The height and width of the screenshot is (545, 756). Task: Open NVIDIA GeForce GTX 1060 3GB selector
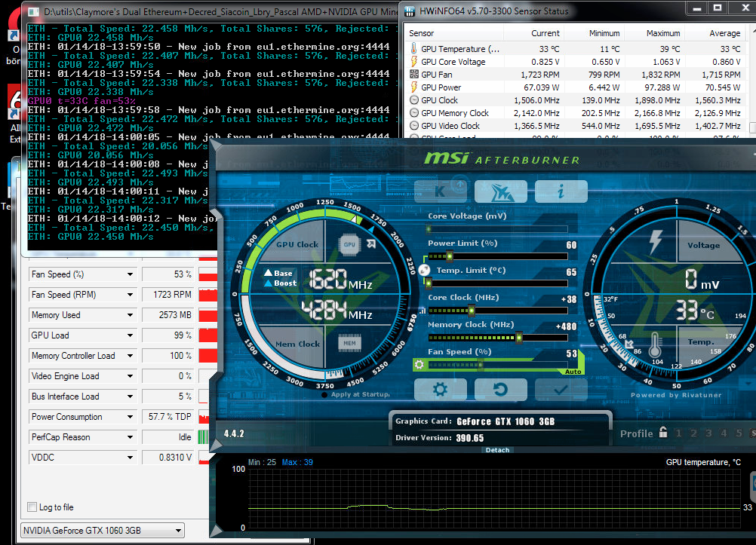pos(102,531)
